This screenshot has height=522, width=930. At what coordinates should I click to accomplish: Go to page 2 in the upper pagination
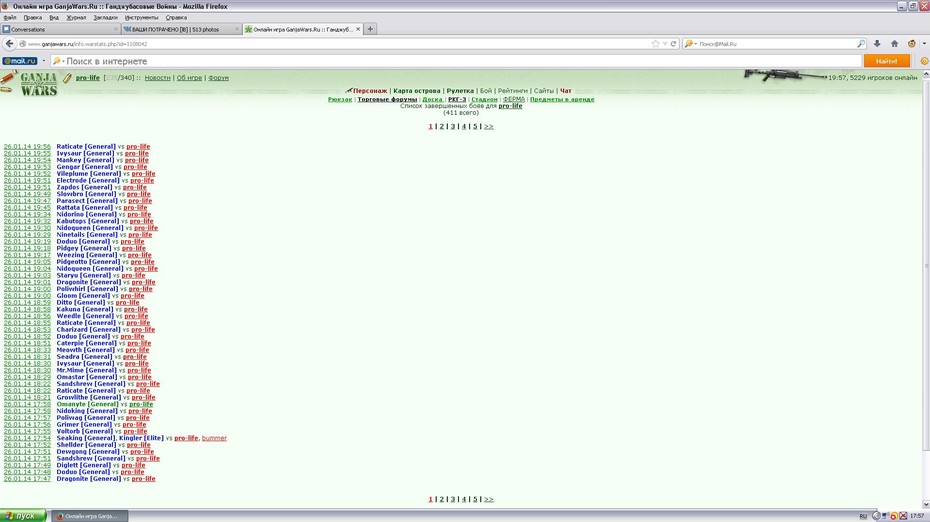tap(441, 126)
